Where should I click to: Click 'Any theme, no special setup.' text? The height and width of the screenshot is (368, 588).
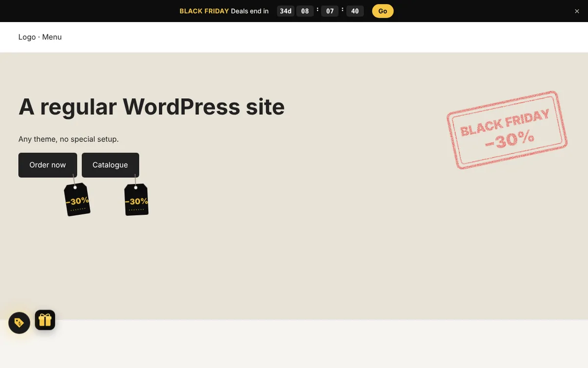point(69,139)
